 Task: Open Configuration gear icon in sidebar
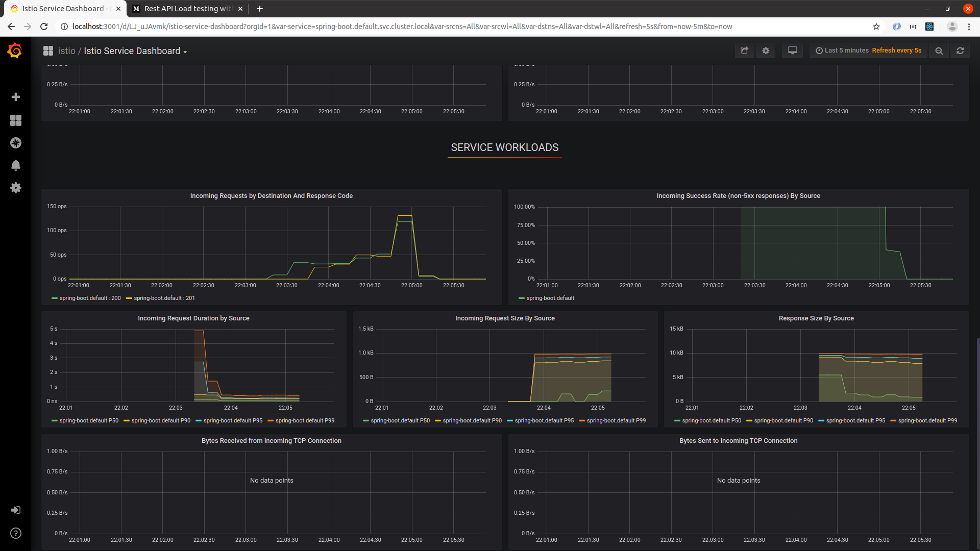pos(16,188)
